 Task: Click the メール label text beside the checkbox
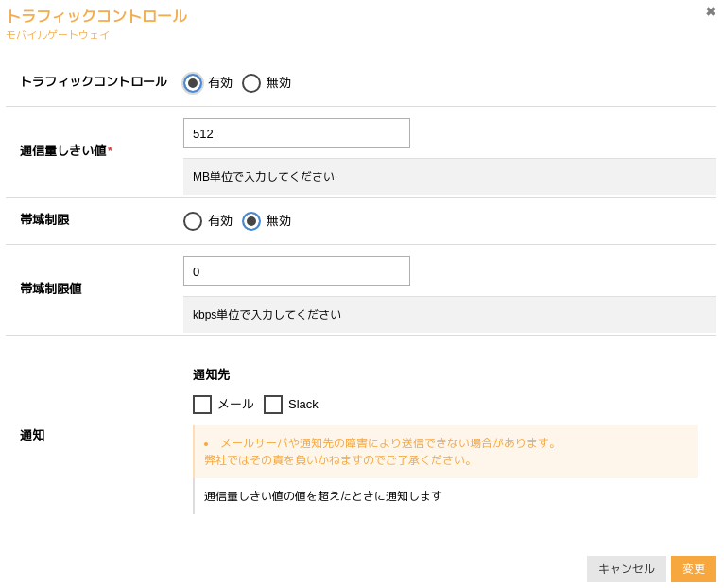pos(235,405)
